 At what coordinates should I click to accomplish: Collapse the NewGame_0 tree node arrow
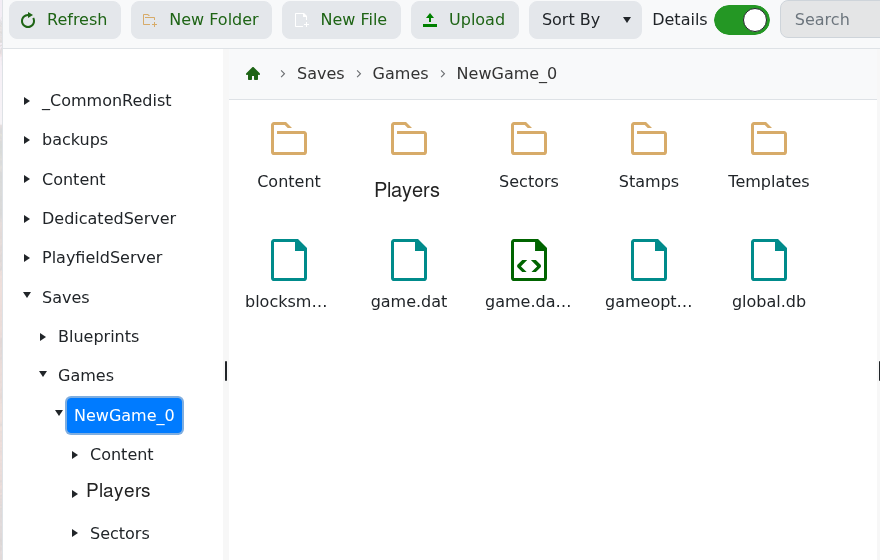(x=58, y=413)
